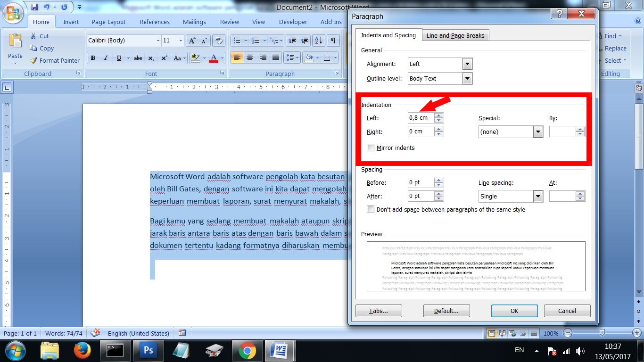Click the OK button in Paragraph dialog

[514, 311]
